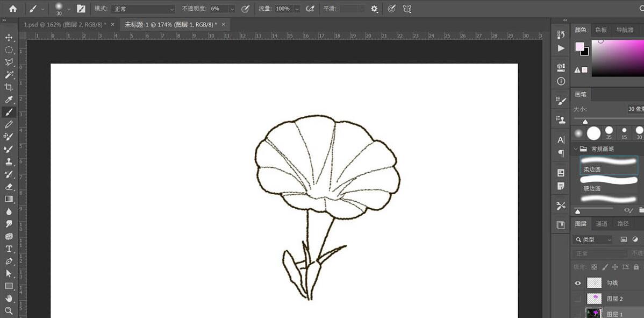Enable airbrush mode in the options bar

tap(310, 9)
